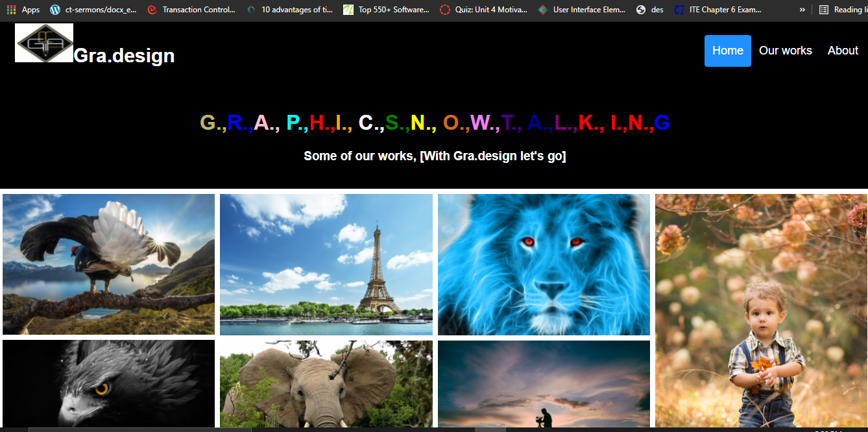Open the Top 550+ Software... bookmark

(x=387, y=10)
